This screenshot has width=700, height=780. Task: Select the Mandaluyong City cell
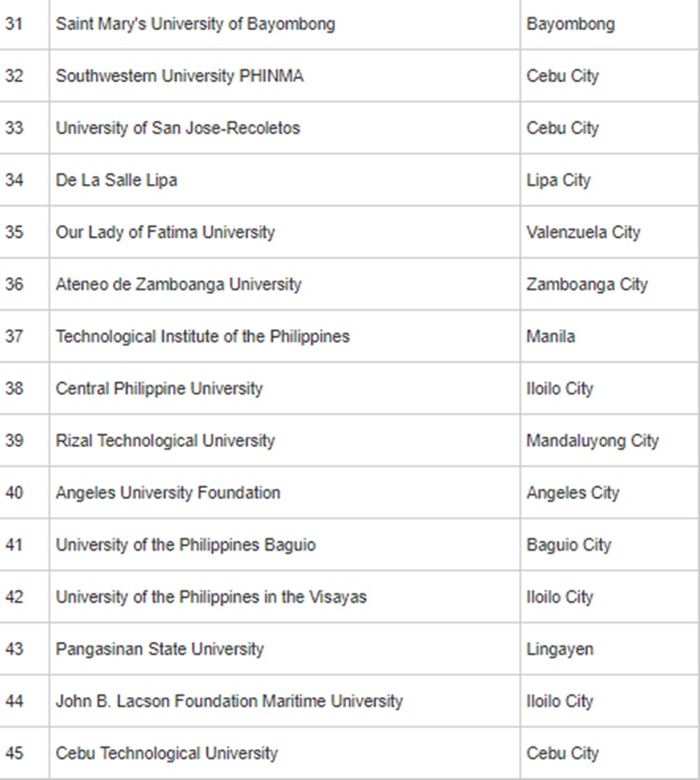(x=593, y=441)
